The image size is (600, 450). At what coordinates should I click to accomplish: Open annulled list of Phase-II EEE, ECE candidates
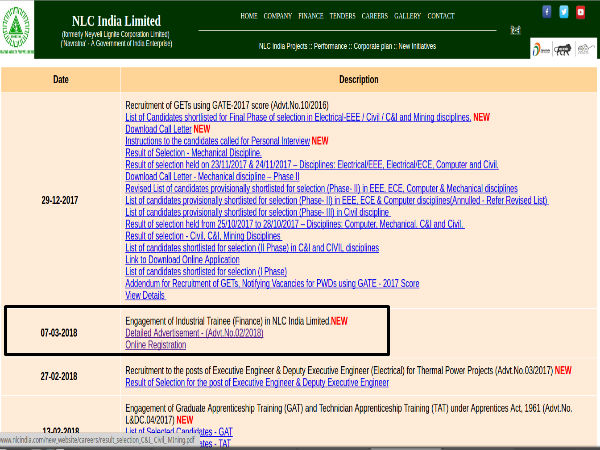[x=337, y=201]
